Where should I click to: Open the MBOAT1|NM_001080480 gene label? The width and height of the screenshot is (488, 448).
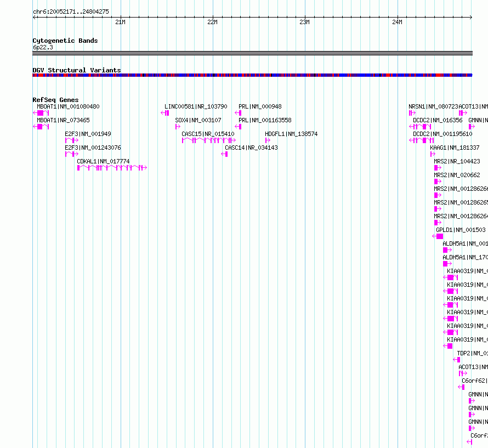(68, 106)
